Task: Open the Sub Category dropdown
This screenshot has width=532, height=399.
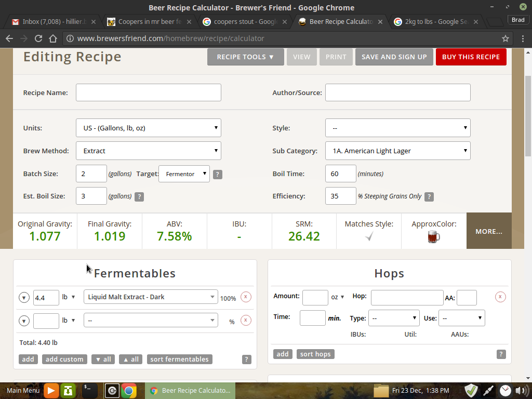Action: coord(398,151)
